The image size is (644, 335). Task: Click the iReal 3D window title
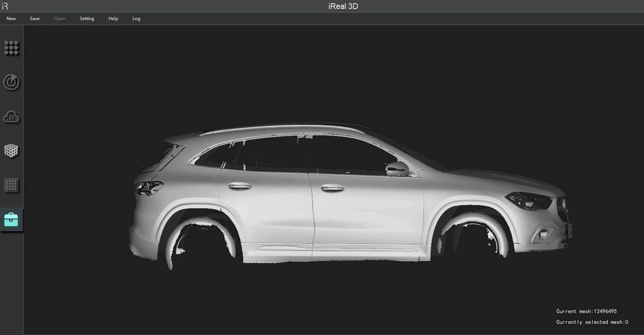pos(343,6)
